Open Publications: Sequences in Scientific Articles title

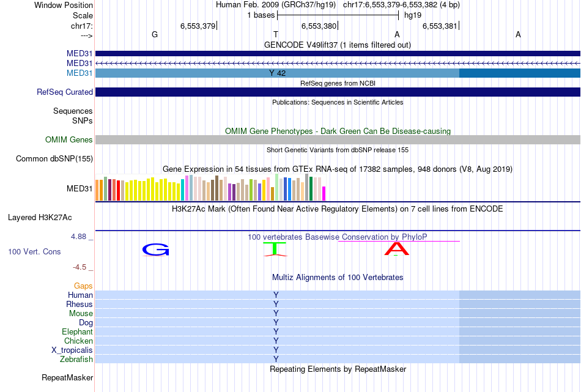click(338, 102)
